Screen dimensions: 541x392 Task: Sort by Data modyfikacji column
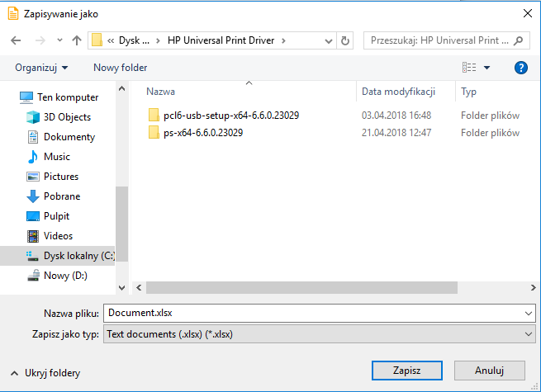tap(398, 92)
